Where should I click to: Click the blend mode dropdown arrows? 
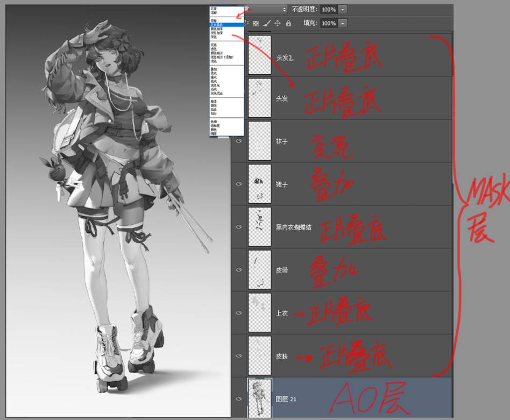[284, 10]
